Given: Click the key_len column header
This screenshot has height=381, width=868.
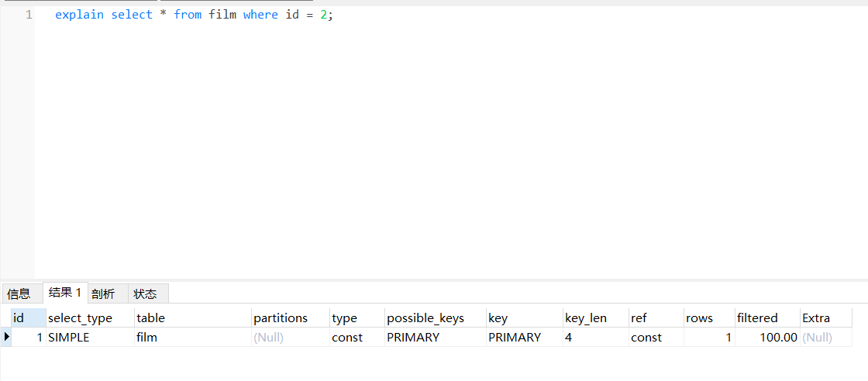Looking at the screenshot, I should coord(596,318).
